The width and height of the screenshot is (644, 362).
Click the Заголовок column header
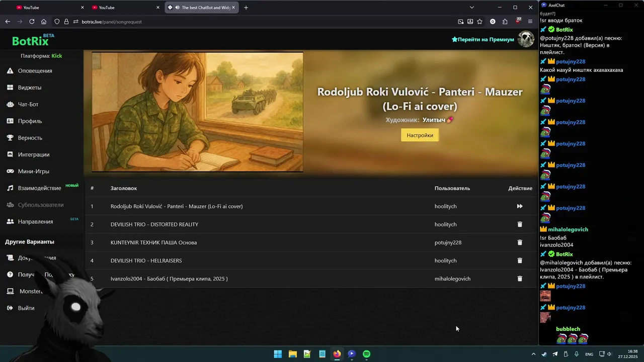(x=124, y=188)
